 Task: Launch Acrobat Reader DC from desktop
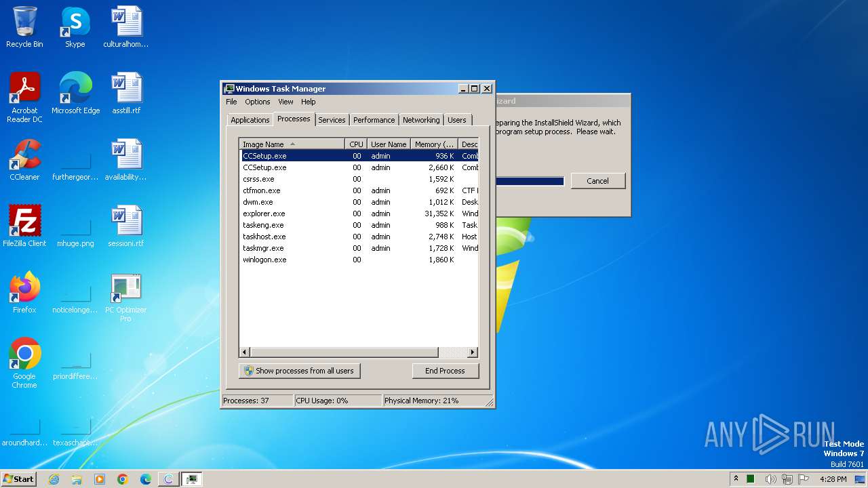pyautogui.click(x=24, y=98)
